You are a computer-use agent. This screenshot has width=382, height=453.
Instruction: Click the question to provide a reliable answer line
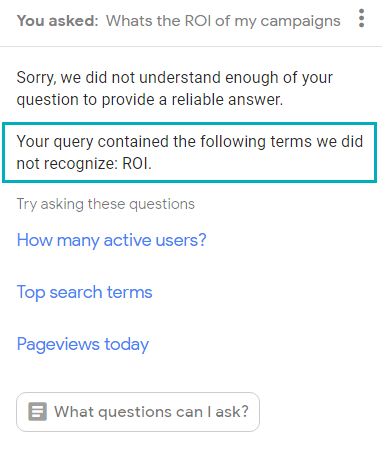150,100
